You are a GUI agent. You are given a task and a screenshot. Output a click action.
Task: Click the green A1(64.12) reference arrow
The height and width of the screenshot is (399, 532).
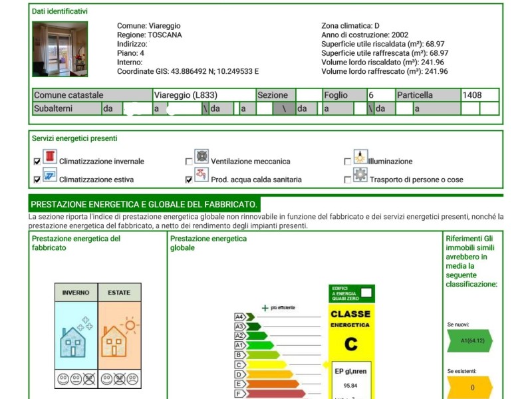[470, 340]
